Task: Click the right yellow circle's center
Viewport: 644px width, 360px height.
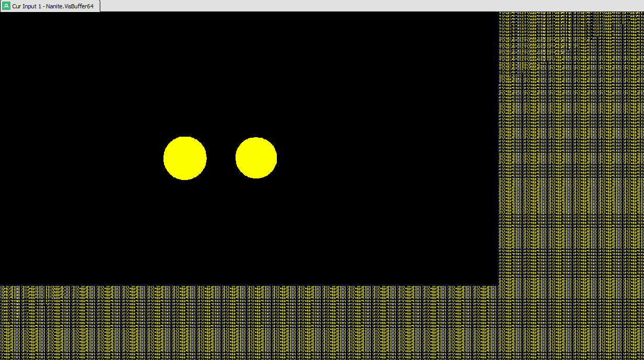Action: tap(256, 158)
